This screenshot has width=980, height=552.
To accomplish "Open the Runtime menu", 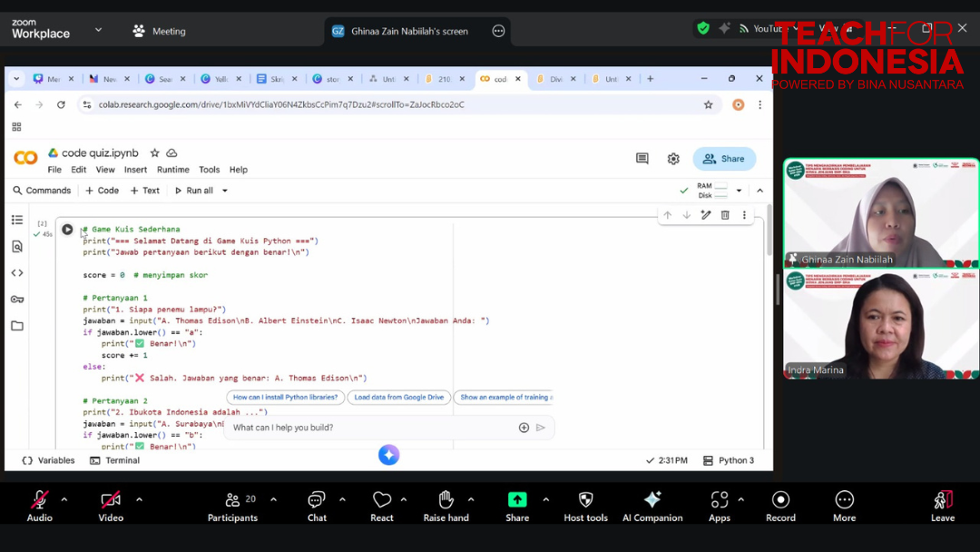I will point(172,170).
